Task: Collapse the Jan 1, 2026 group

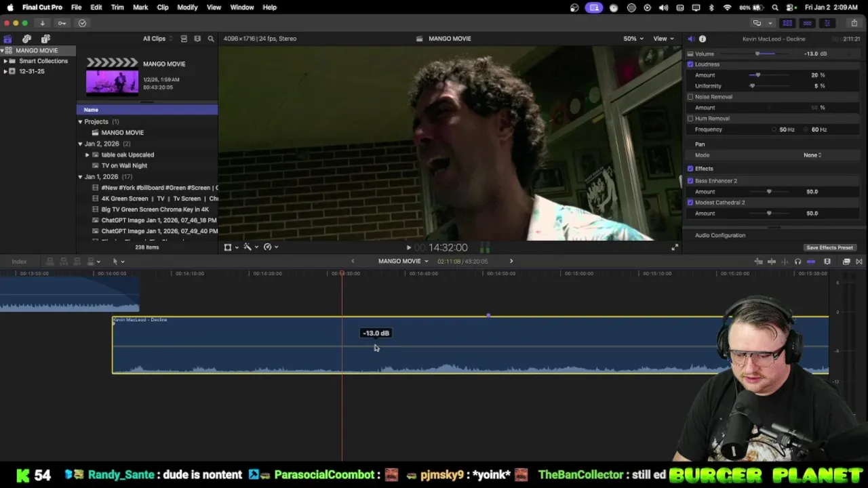Action: point(80,177)
